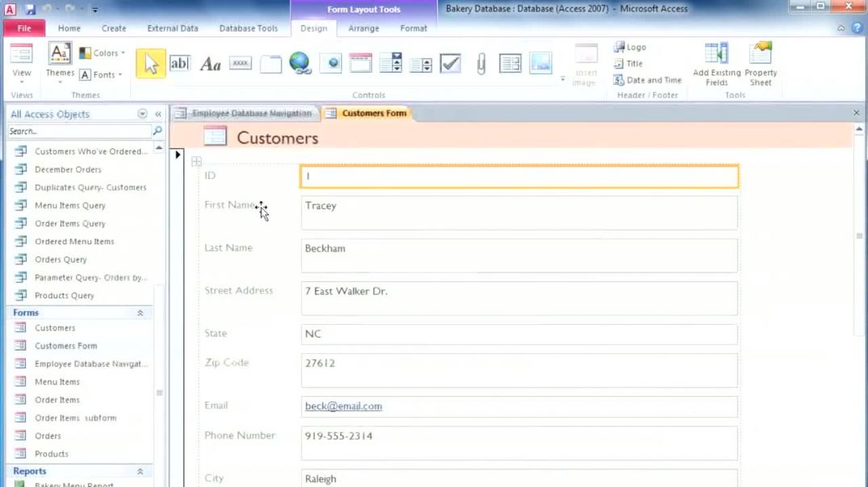Insert an Attachment paperclip control
868x487 pixels.
pos(481,64)
